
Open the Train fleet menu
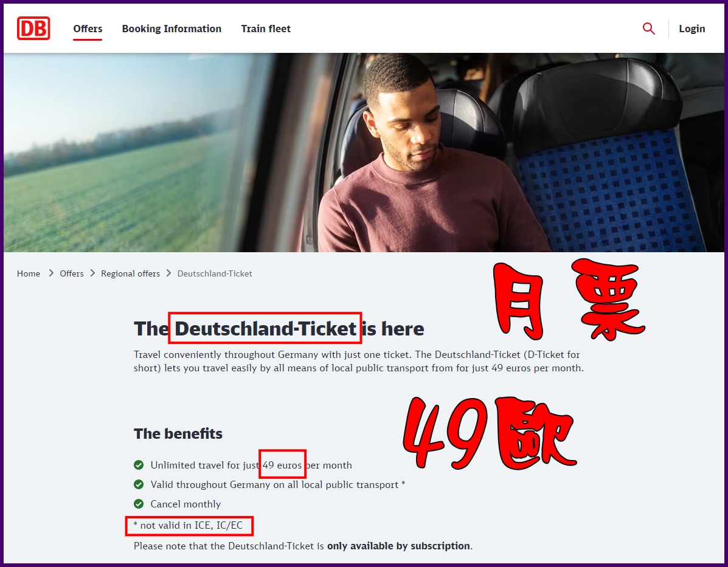(266, 29)
